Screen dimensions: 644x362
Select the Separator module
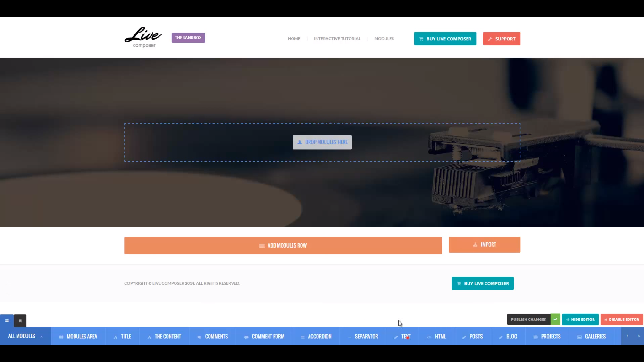click(363, 337)
